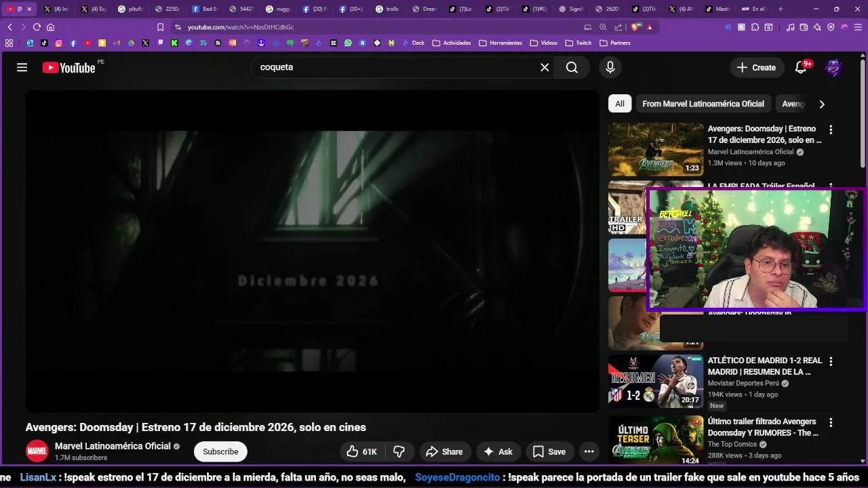Open the Instagram bookmark shortcut

(x=58, y=43)
